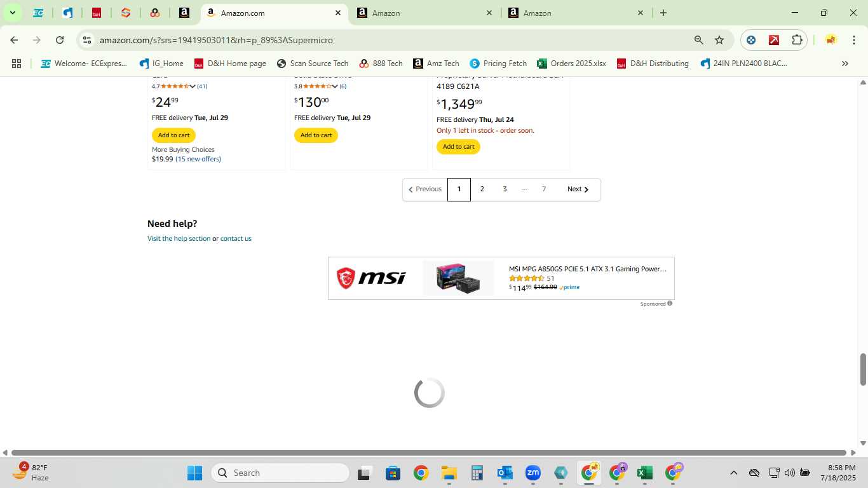The image size is (868, 488).
Task: Open a new browser tab
Action: (x=663, y=13)
